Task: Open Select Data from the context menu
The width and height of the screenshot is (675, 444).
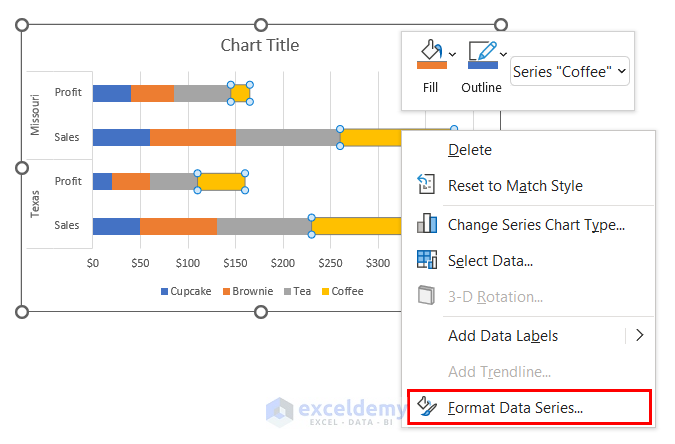Action: point(490,261)
